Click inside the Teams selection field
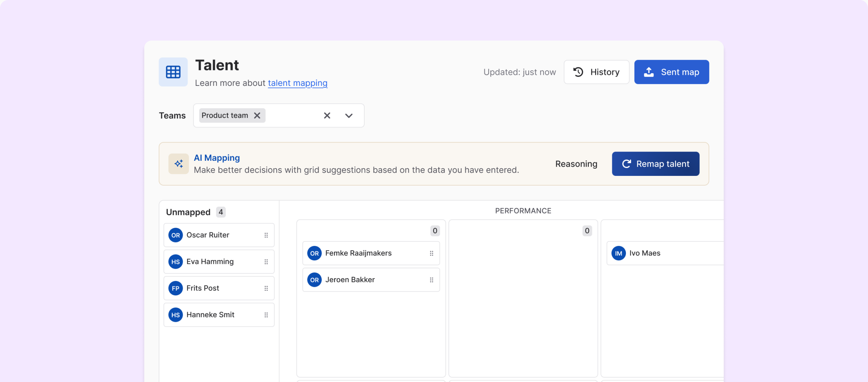Viewport: 868px width, 382px height. pyautogui.click(x=278, y=115)
